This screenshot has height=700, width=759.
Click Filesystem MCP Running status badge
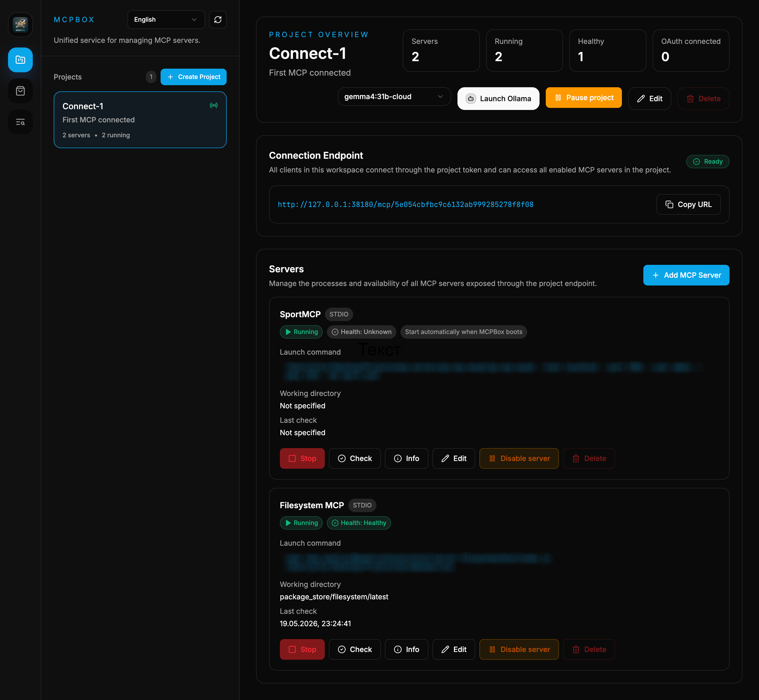(x=301, y=523)
